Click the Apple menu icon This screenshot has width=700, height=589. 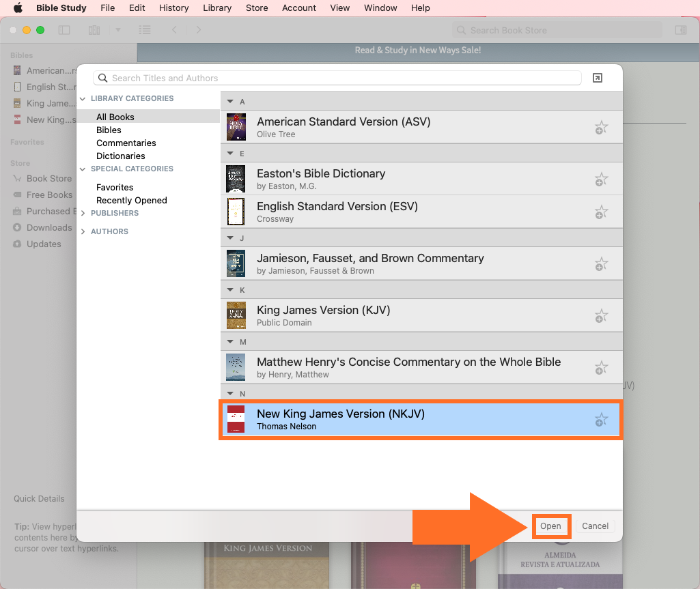[18, 8]
